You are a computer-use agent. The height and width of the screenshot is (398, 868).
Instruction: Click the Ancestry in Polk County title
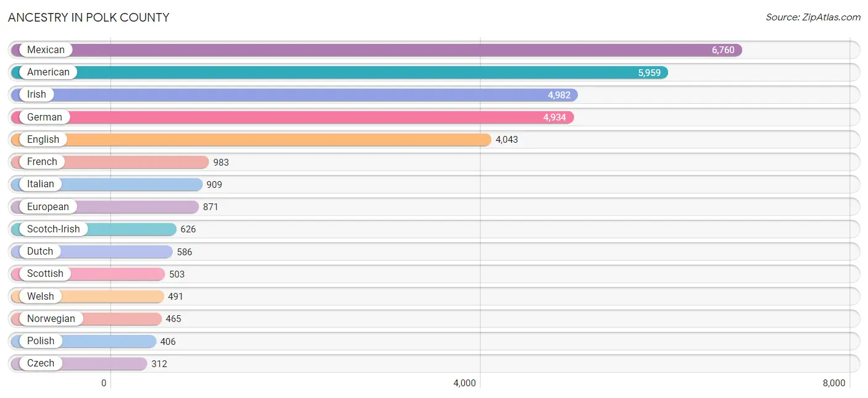tap(88, 17)
